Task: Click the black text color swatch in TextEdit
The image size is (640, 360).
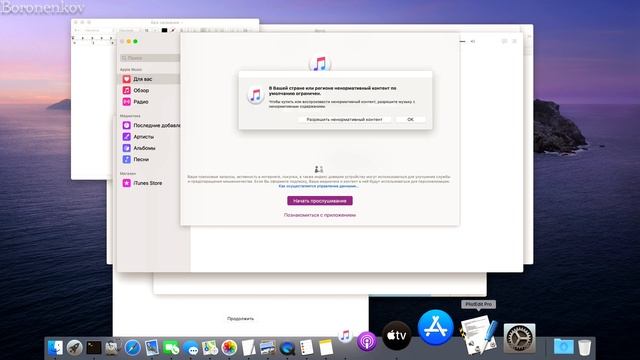Action: click(x=164, y=30)
